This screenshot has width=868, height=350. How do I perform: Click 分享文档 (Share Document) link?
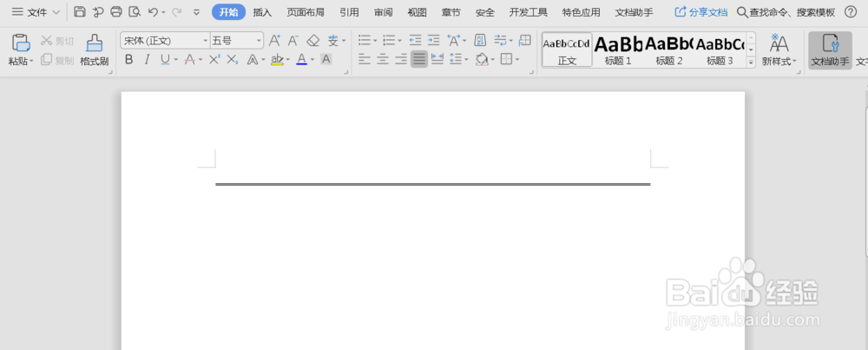point(700,11)
